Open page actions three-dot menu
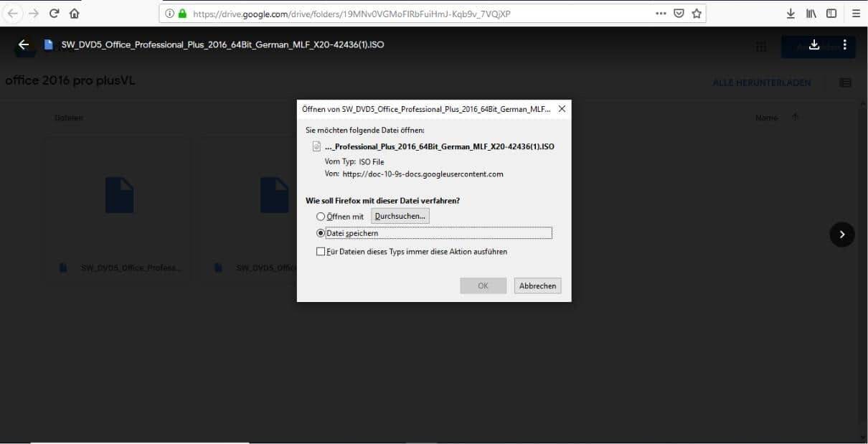This screenshot has height=444, width=868. 661,14
